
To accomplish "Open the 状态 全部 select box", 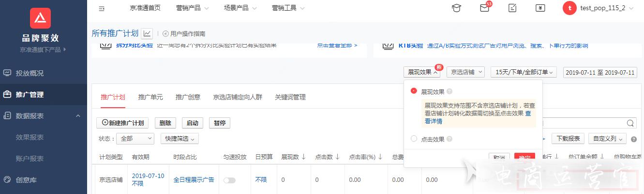I will pos(135,139).
